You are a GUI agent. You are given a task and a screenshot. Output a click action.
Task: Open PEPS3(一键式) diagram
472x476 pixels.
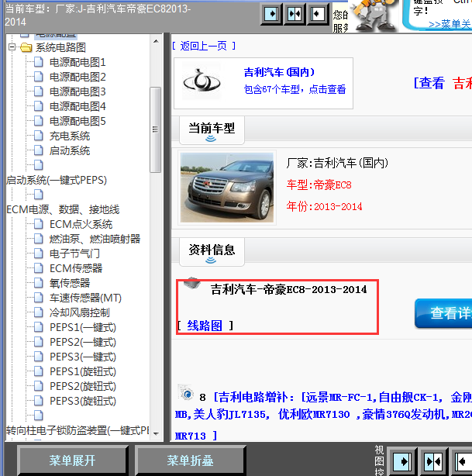[83, 357]
